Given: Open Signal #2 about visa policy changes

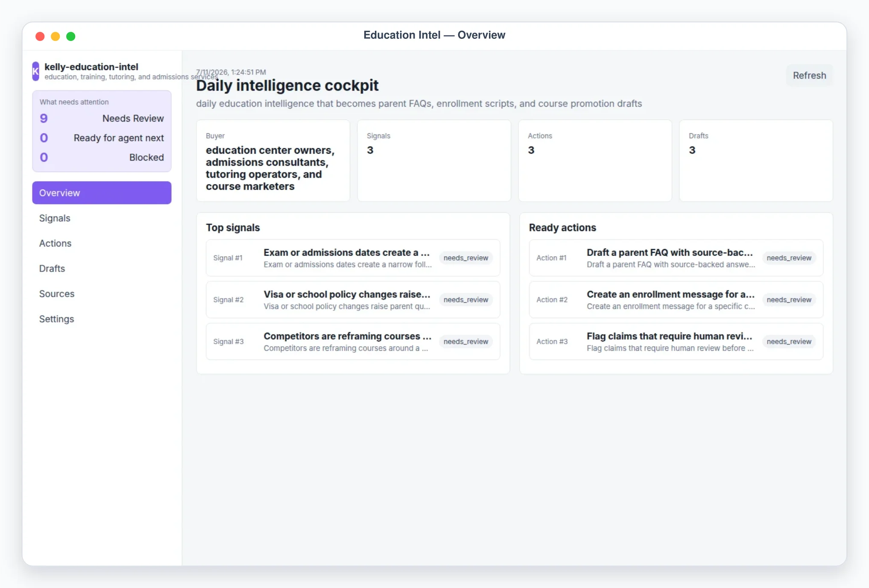Looking at the screenshot, I should point(353,300).
